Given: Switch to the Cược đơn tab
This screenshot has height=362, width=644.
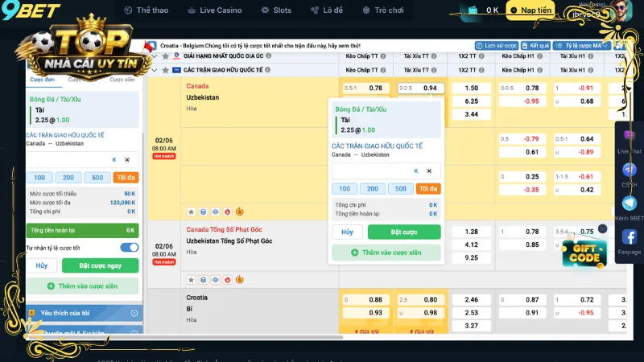Looking at the screenshot, I should (43, 80).
